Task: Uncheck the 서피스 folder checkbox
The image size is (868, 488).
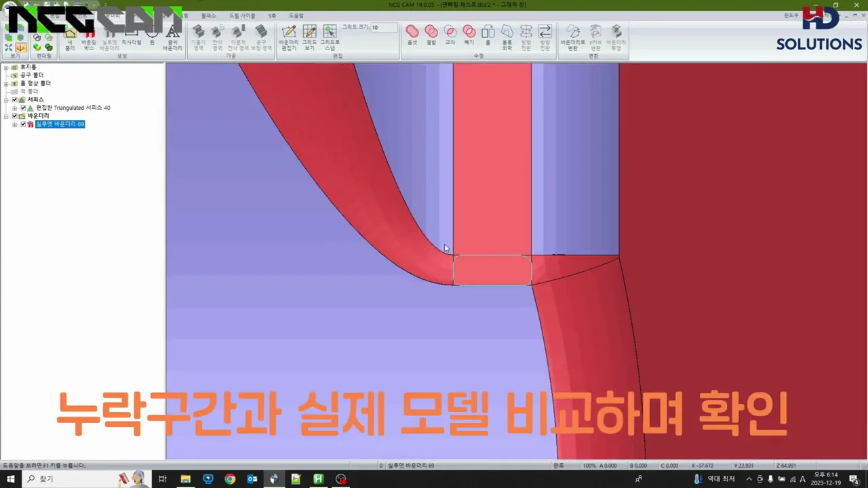Action: pyautogui.click(x=15, y=100)
